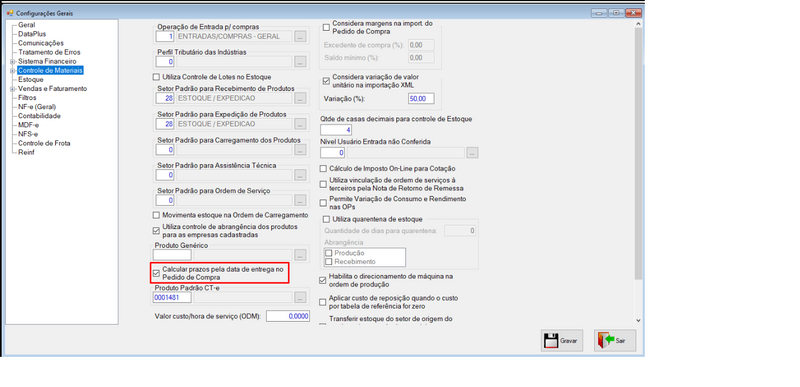Click the Sair exit door button
The width and height of the screenshot is (800, 387).
(615, 340)
